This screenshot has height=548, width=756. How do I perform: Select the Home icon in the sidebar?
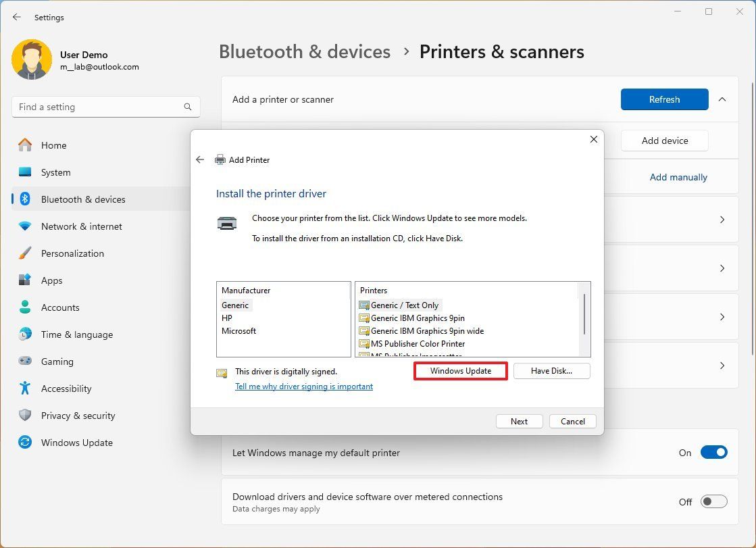(25, 145)
